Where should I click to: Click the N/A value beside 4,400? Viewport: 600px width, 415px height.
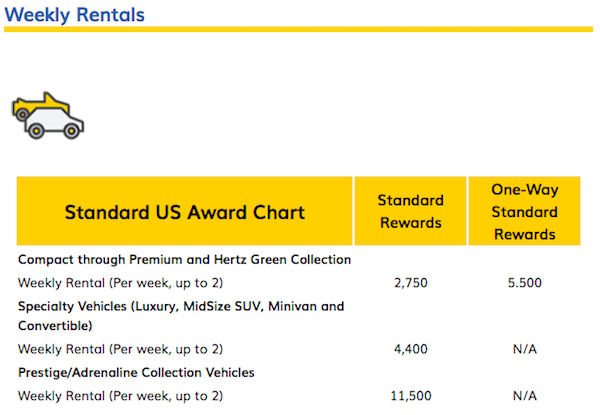click(x=524, y=350)
